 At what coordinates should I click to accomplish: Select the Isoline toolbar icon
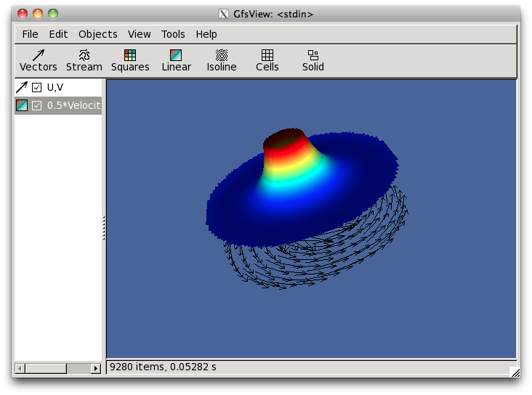[x=221, y=60]
